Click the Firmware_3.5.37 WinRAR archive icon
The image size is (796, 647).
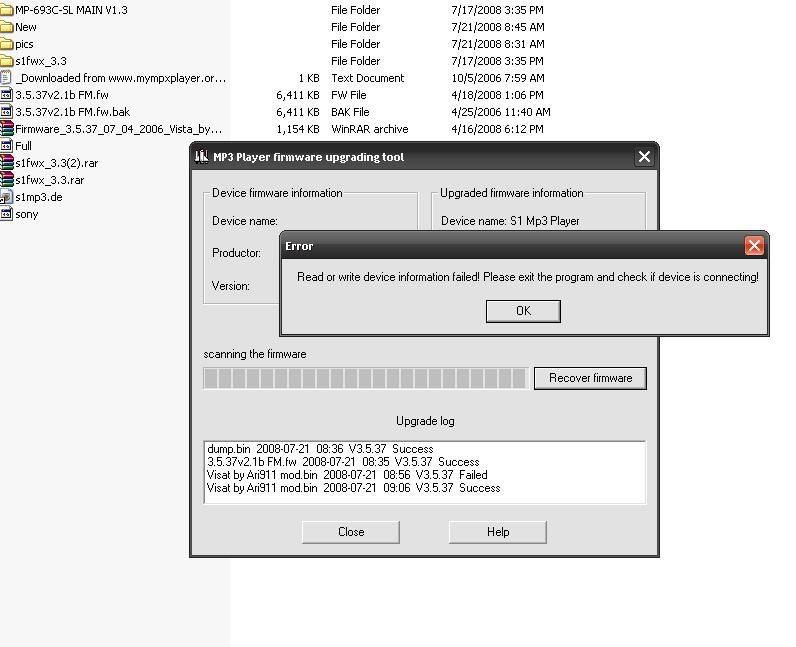pos(7,129)
